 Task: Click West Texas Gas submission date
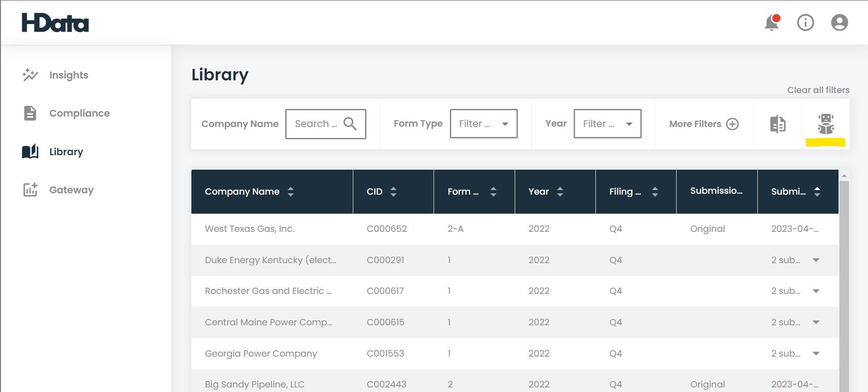(x=795, y=229)
